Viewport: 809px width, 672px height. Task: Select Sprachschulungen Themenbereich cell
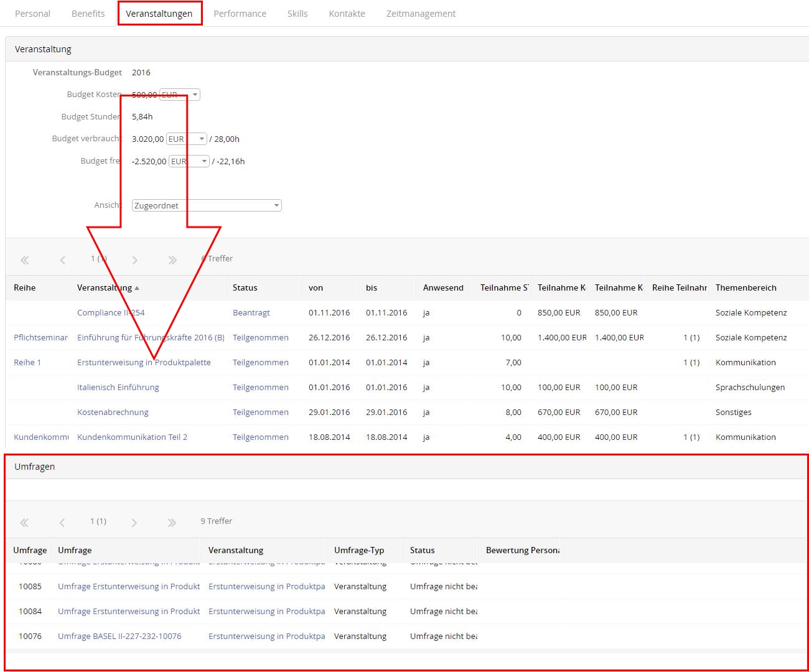pyautogui.click(x=750, y=387)
